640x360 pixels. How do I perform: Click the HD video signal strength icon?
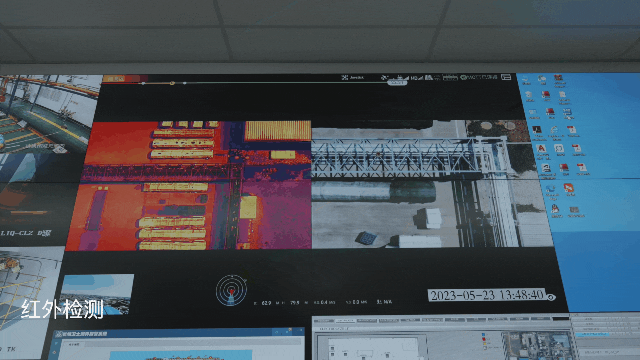(x=417, y=78)
